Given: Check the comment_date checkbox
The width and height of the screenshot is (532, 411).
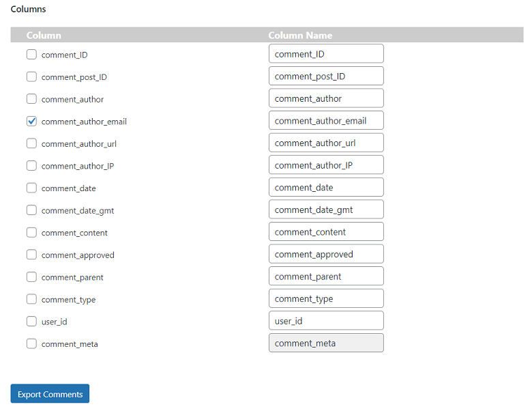Looking at the screenshot, I should pos(31,188).
